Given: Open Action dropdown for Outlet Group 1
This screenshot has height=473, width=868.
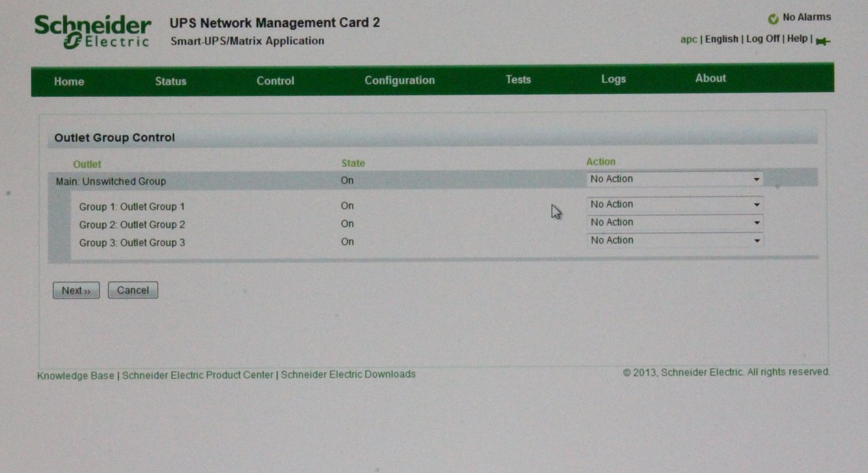Looking at the screenshot, I should 675,204.
